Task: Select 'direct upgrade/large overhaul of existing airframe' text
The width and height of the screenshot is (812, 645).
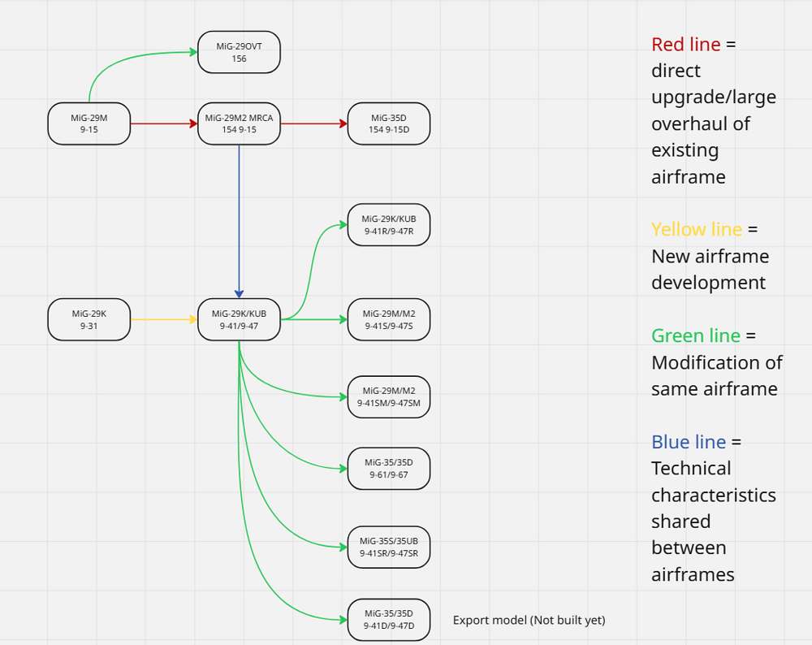Action: [x=714, y=123]
